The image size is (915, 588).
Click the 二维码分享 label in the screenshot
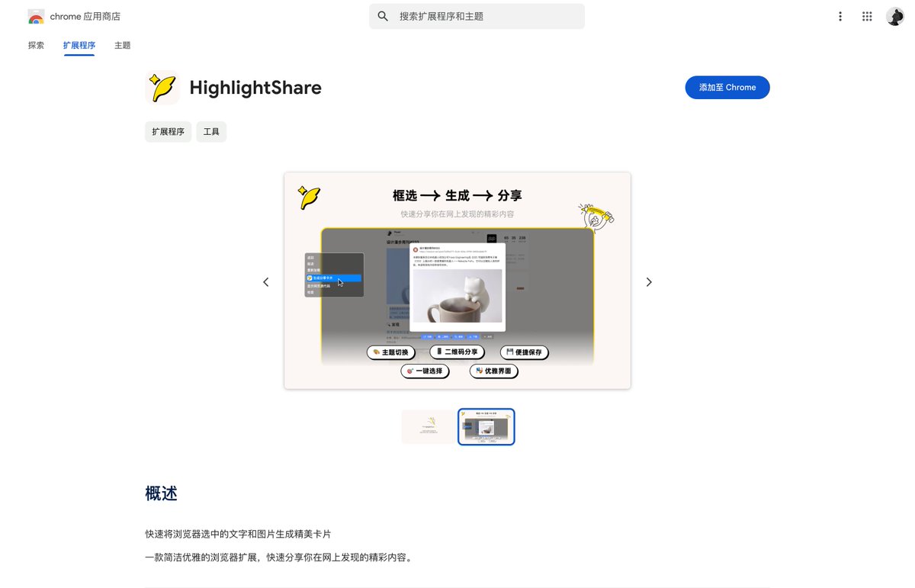(457, 352)
